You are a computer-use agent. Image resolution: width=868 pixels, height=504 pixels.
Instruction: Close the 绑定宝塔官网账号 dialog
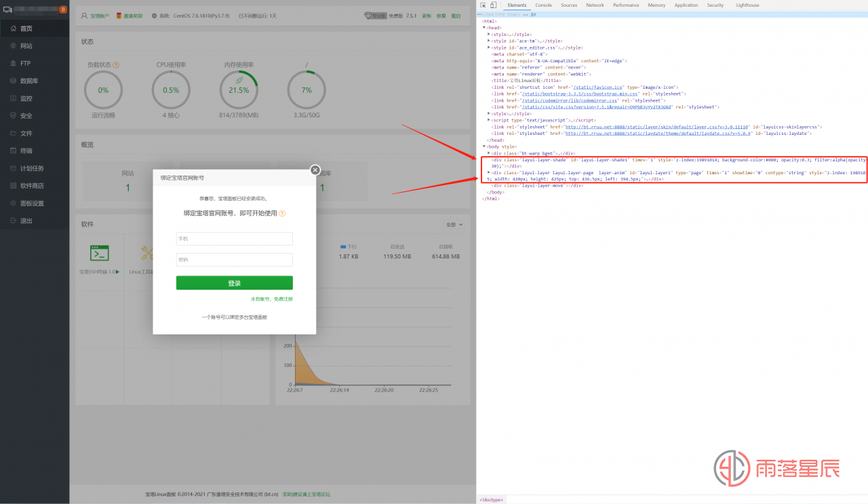pyautogui.click(x=315, y=170)
